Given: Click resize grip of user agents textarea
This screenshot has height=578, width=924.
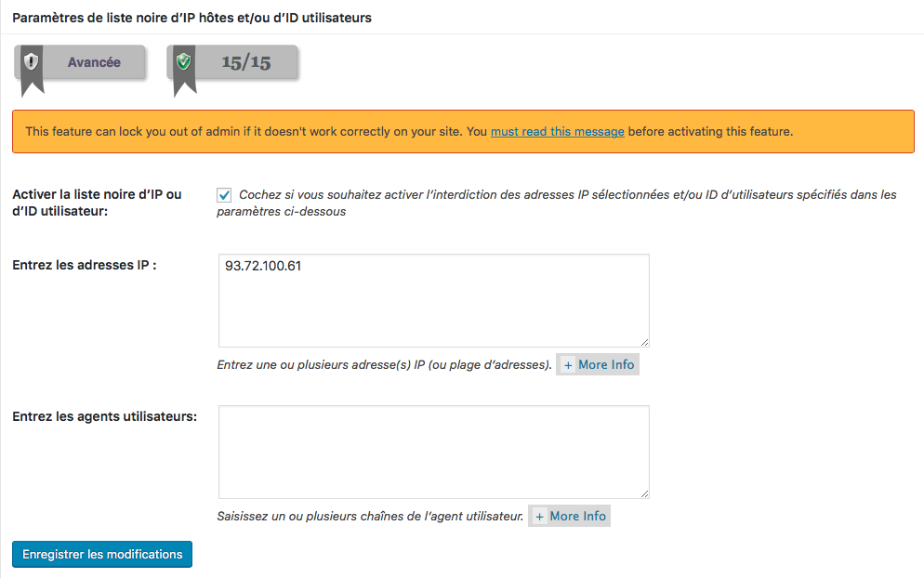Looking at the screenshot, I should [643, 493].
